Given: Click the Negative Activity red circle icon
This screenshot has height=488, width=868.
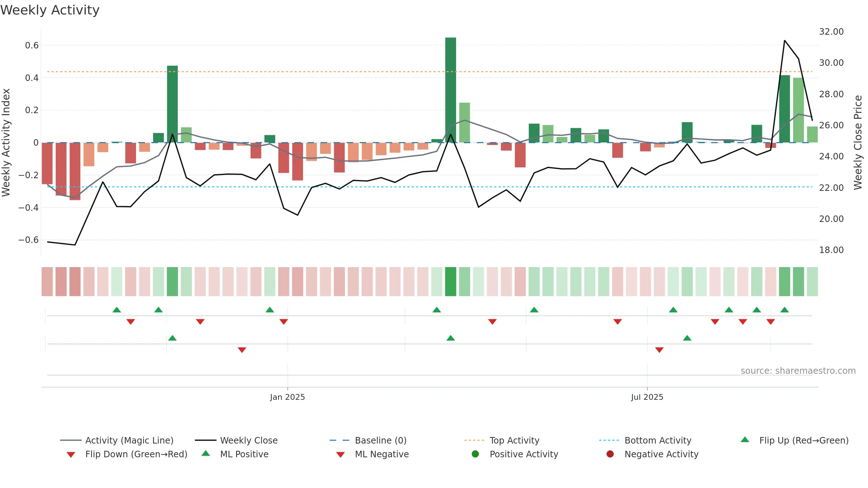Looking at the screenshot, I should pyautogui.click(x=610, y=454).
